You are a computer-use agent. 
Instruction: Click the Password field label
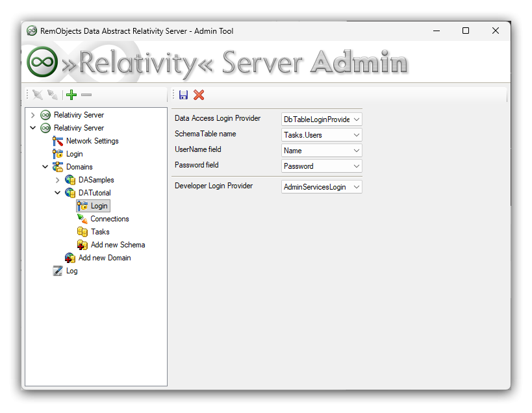[196, 165]
